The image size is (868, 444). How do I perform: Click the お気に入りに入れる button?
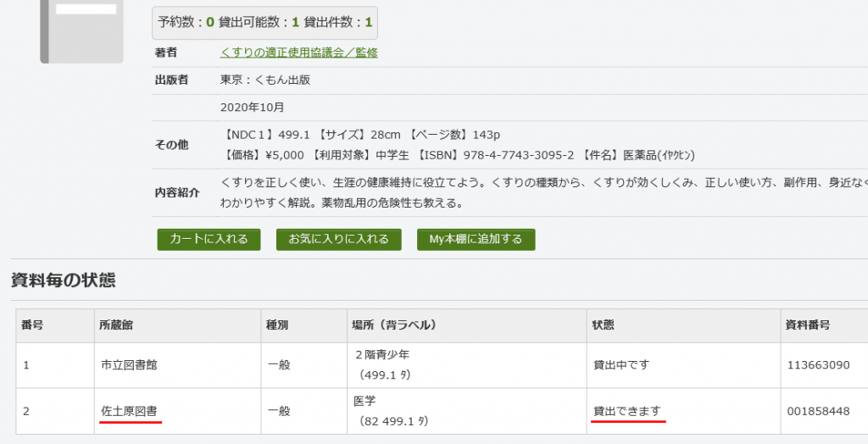(x=339, y=239)
